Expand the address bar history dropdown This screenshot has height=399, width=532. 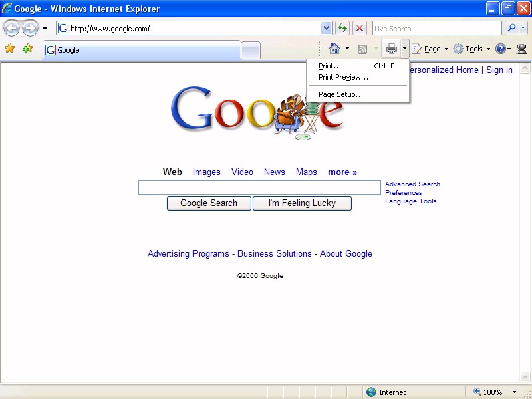[x=326, y=28]
